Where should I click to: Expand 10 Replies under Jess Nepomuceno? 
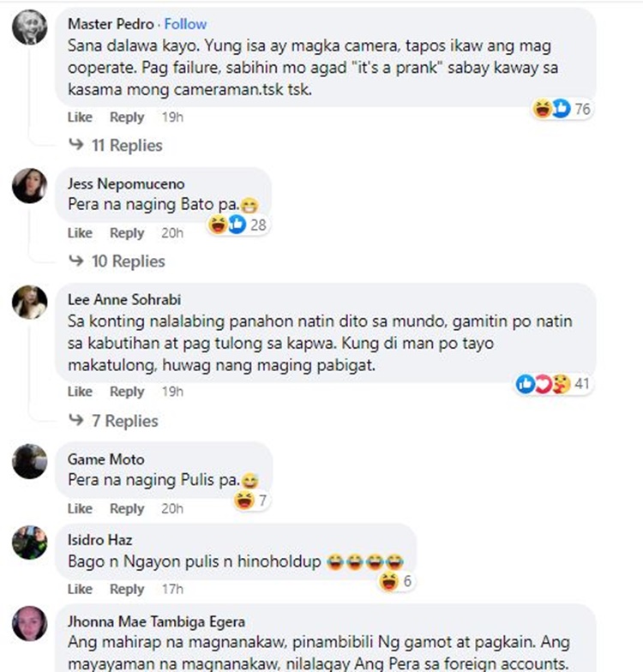[117, 261]
